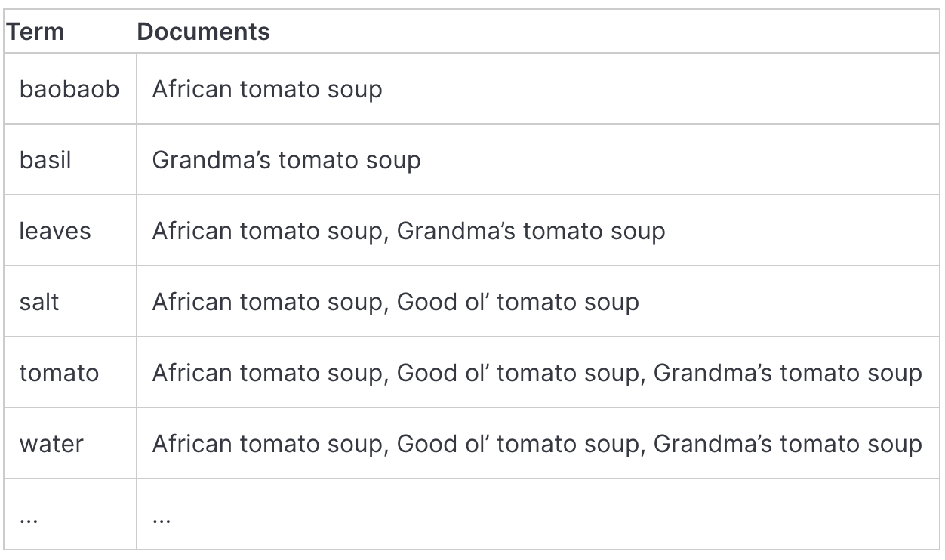Click the ellipsis in the Term column
Viewport: 945px width, 560px height.
[x=29, y=518]
